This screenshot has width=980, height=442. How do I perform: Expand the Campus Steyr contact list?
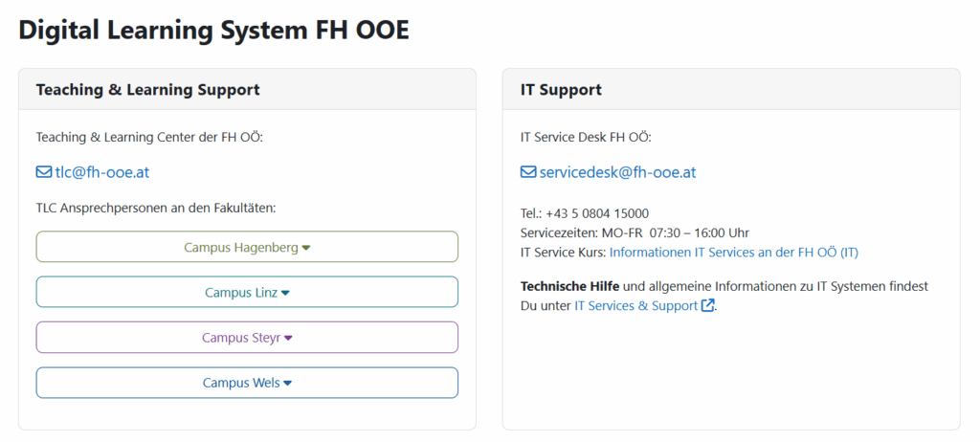coord(246,338)
